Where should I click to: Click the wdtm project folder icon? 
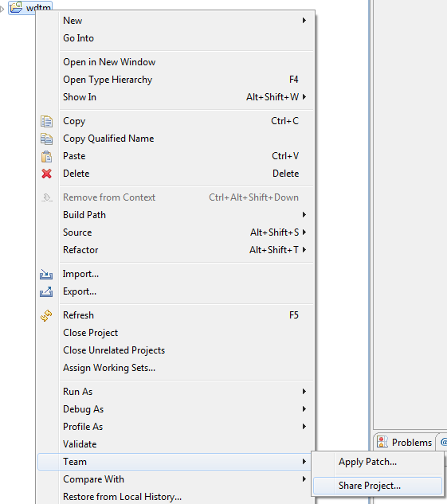point(16,7)
